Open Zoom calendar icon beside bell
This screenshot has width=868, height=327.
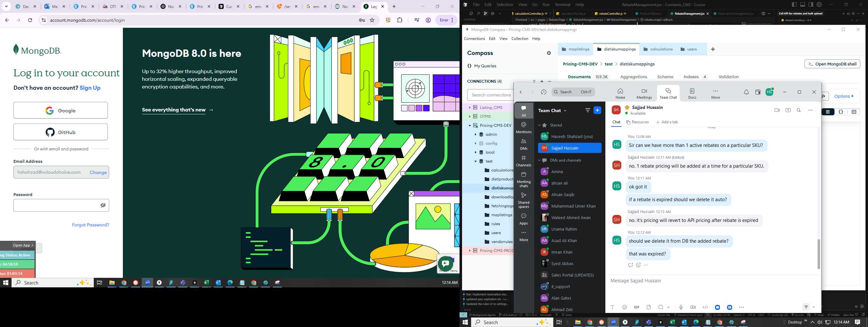[x=758, y=92]
